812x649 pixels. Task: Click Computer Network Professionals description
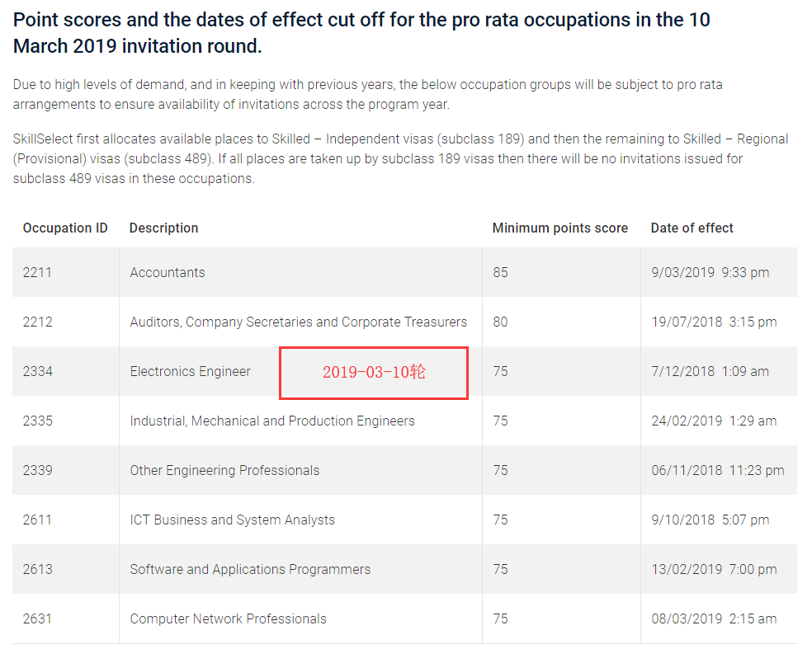[x=228, y=618]
